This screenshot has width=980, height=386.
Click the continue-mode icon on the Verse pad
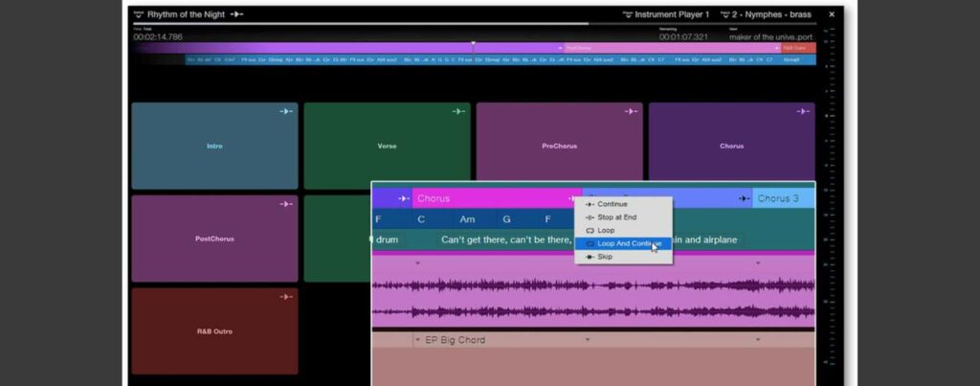[458, 112]
